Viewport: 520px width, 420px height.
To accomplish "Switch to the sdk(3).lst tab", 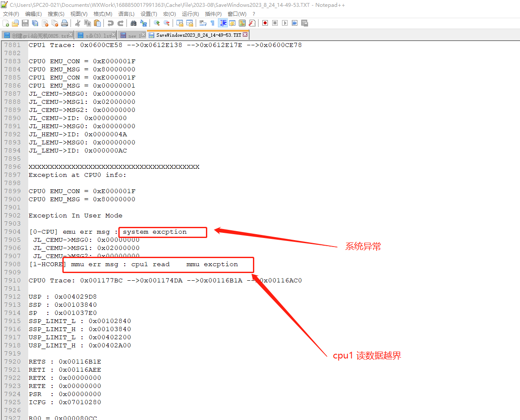I will [96, 35].
